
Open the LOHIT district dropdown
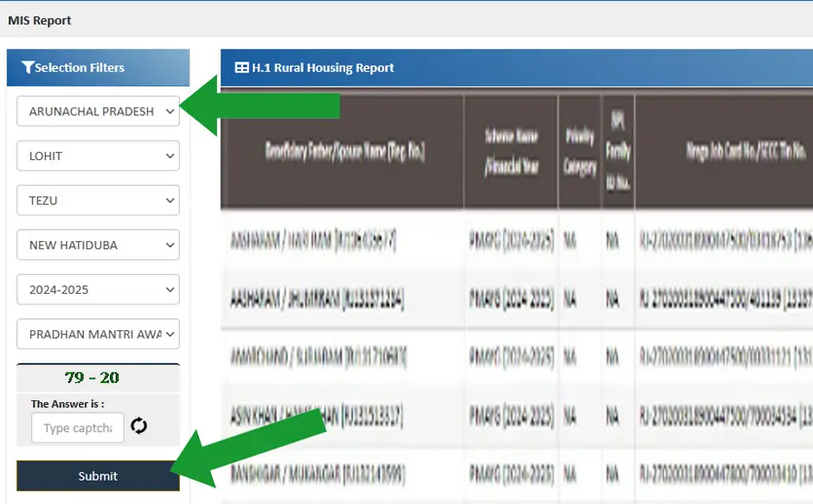(98, 156)
